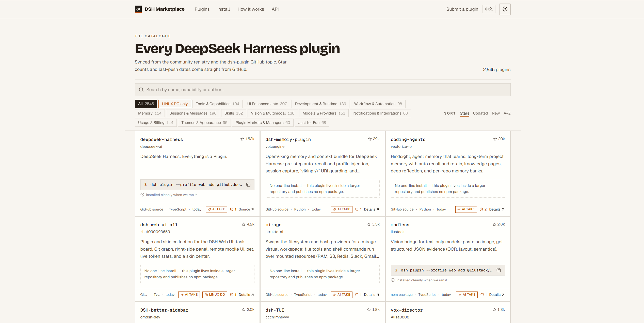Sort plugins by Stars
Viewport: 644px width, 323px height.
pyautogui.click(x=464, y=113)
